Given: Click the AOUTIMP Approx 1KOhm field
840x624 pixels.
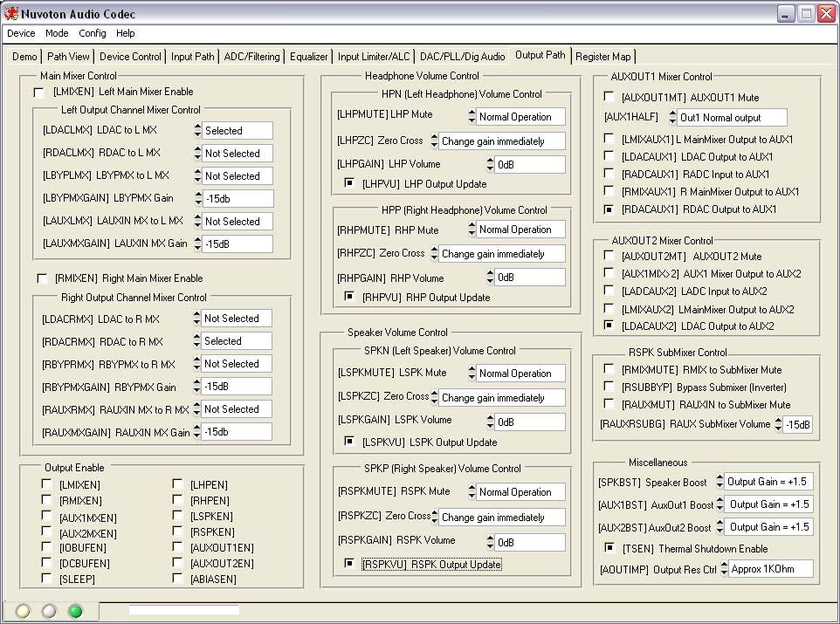Looking at the screenshot, I should (770, 569).
